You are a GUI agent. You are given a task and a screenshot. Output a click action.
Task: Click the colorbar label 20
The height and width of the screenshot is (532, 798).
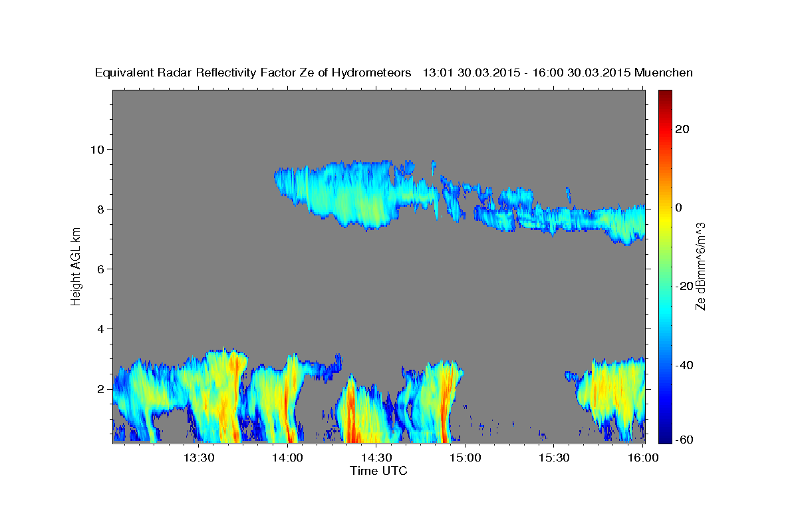(682, 129)
